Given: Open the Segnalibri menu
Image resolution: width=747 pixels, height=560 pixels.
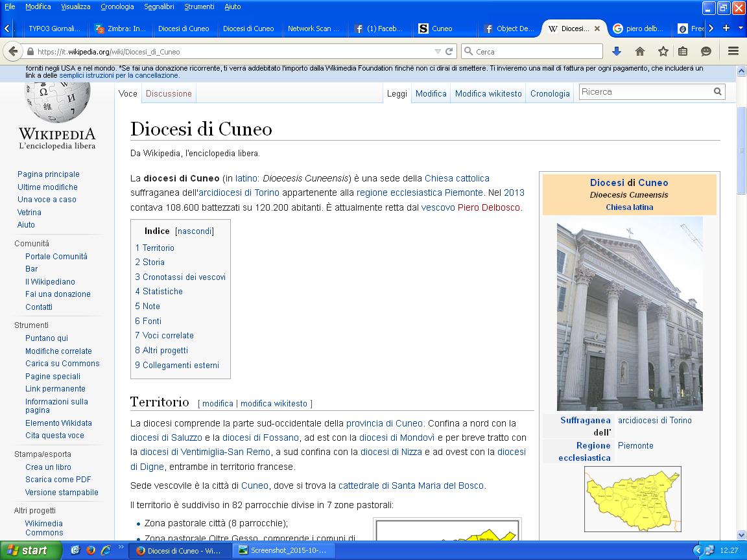Looking at the screenshot, I should pos(159,6).
